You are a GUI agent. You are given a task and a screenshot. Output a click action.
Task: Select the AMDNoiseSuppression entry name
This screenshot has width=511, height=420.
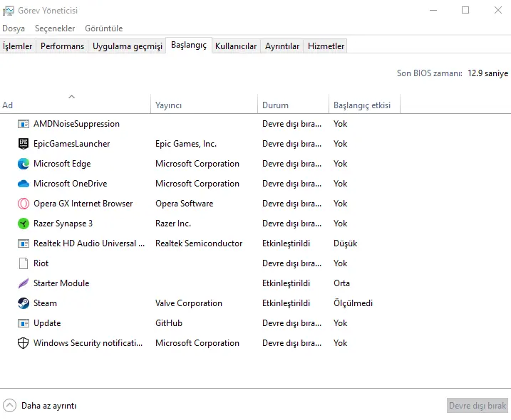pos(76,124)
